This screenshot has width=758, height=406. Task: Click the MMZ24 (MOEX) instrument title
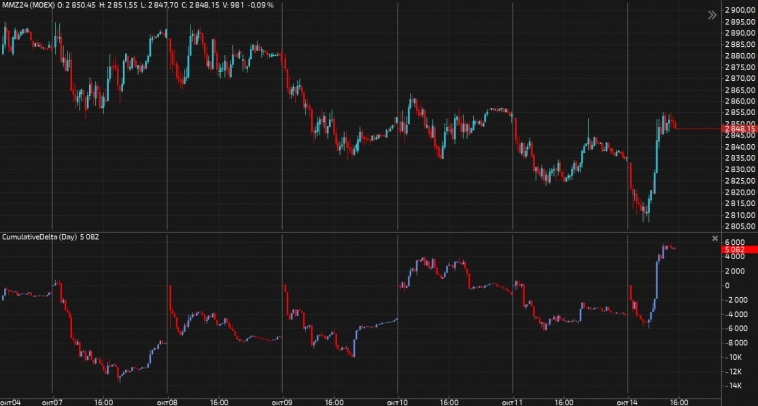tap(28, 5)
